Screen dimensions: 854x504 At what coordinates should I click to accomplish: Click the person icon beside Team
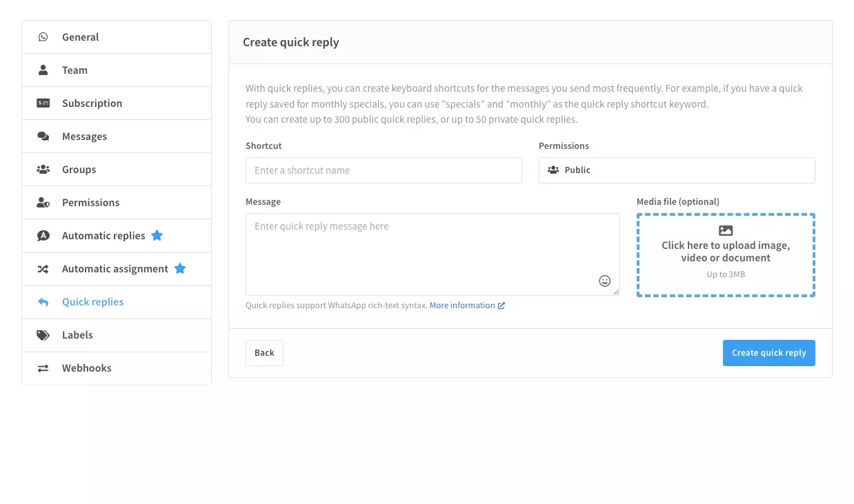click(x=43, y=70)
